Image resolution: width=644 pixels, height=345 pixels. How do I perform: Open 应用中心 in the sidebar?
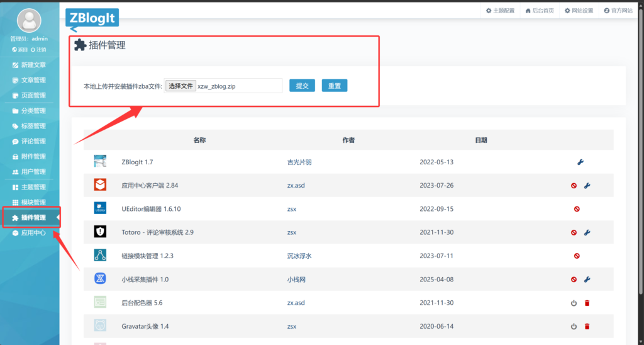click(x=29, y=233)
